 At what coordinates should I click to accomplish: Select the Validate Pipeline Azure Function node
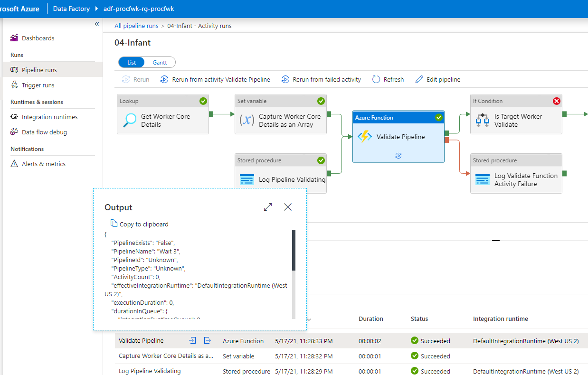[398, 137]
